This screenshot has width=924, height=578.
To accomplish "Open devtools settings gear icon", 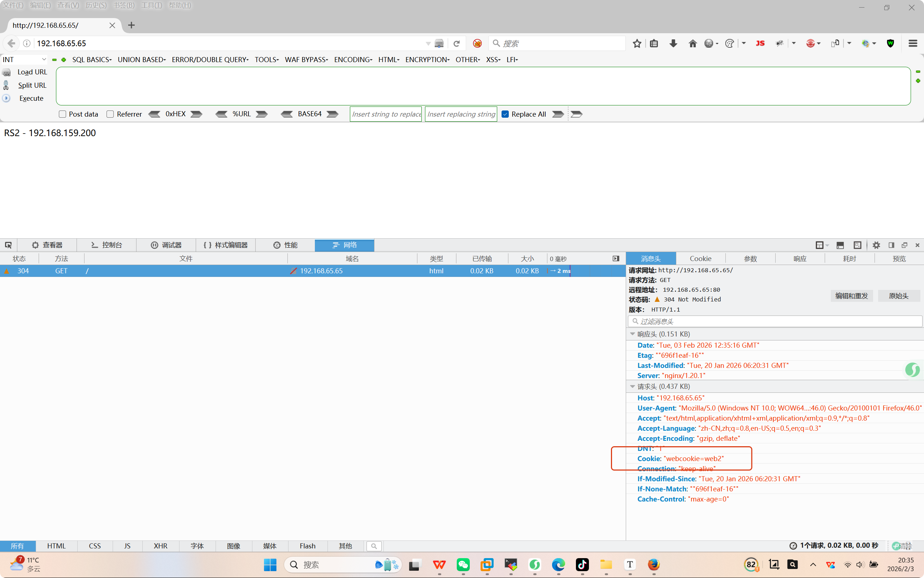I will 876,245.
